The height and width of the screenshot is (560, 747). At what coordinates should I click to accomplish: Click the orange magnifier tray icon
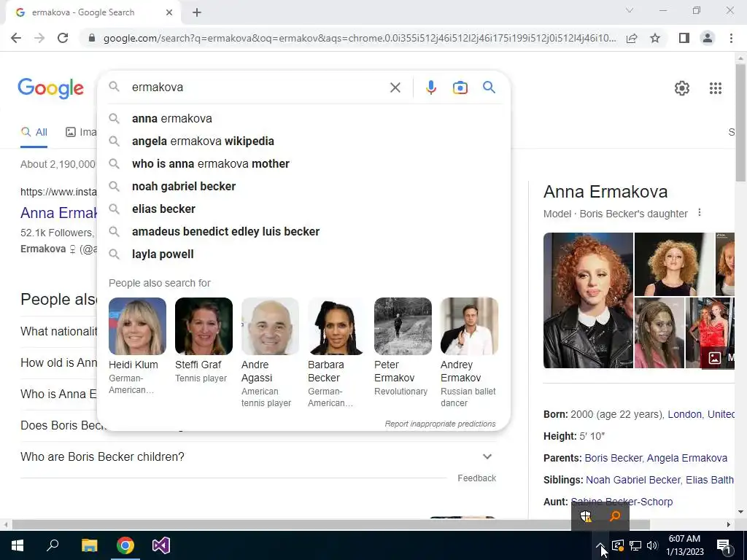point(614,516)
